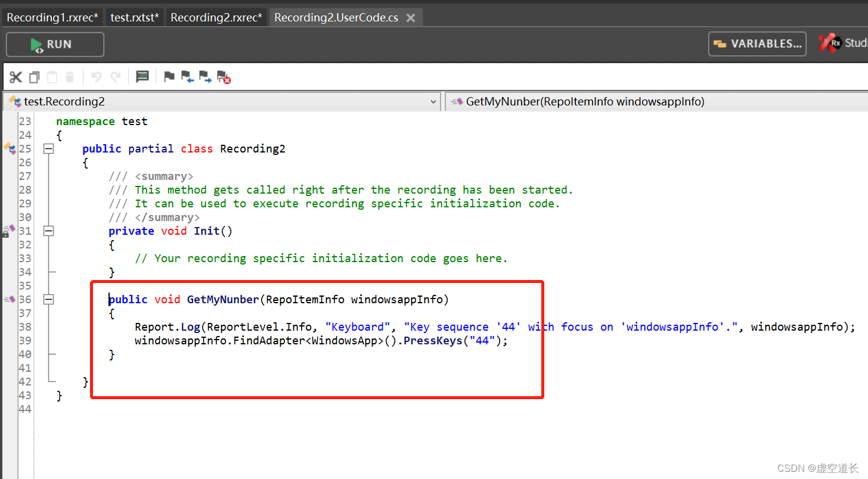
Task: Click the Ranorex Studio logo icon
Action: (830, 43)
